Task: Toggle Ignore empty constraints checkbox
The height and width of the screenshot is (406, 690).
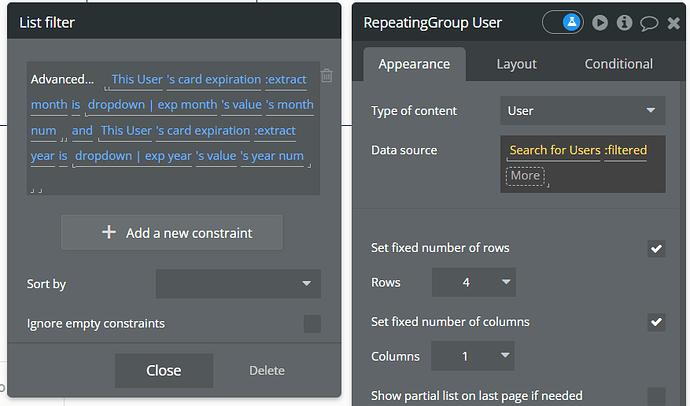Action: pyautogui.click(x=312, y=323)
